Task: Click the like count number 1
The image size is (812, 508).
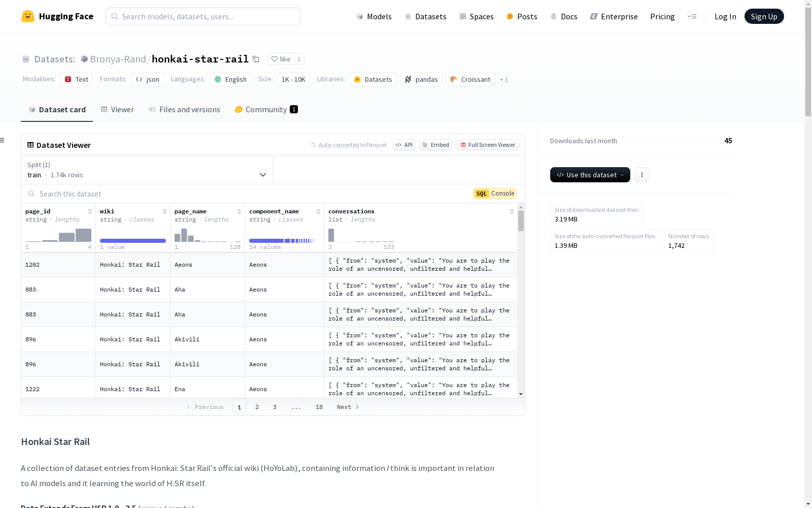Action: click(x=299, y=59)
